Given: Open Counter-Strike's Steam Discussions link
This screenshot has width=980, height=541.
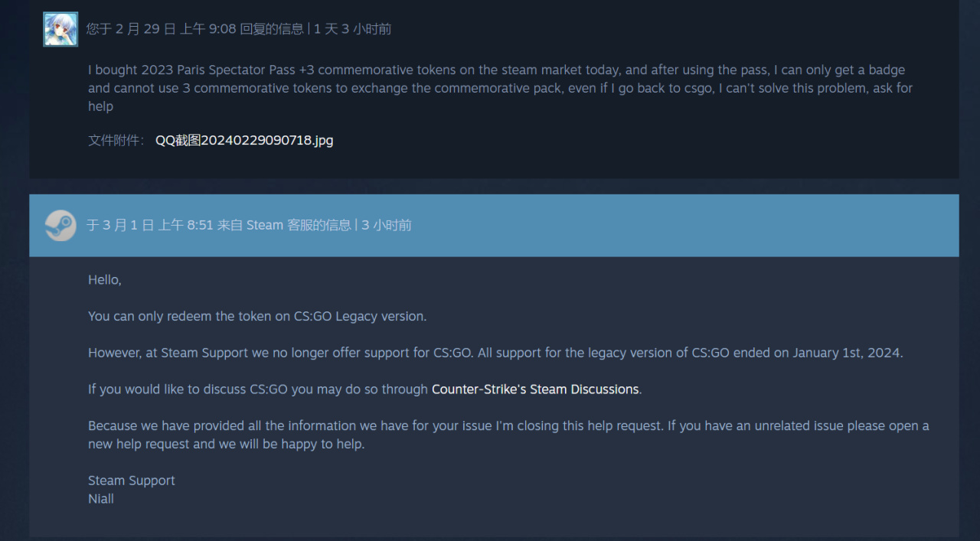Looking at the screenshot, I should point(535,389).
